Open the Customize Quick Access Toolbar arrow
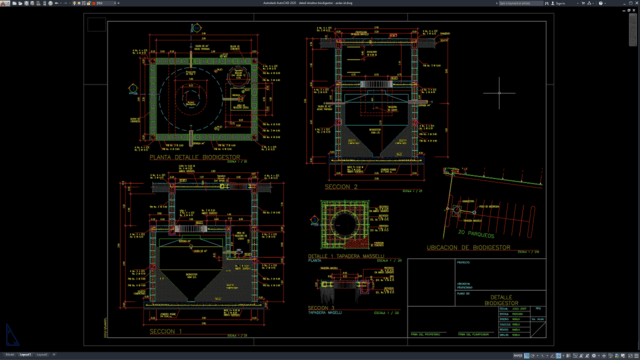The height and width of the screenshot is (360, 640). tap(118, 3)
